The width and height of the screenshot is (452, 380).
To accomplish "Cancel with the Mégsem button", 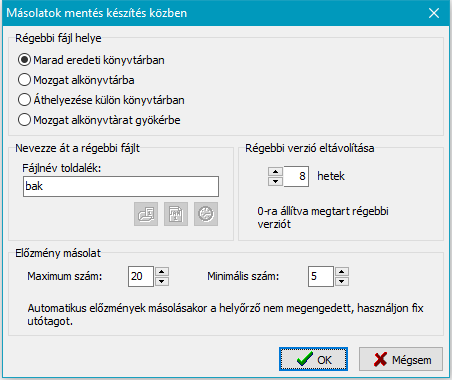I will coord(401,359).
